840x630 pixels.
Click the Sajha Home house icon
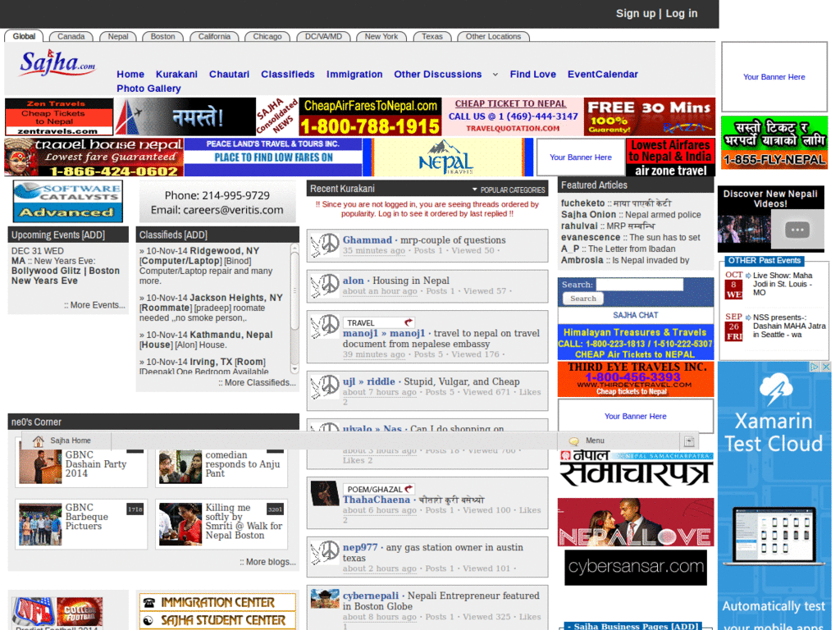(38, 441)
